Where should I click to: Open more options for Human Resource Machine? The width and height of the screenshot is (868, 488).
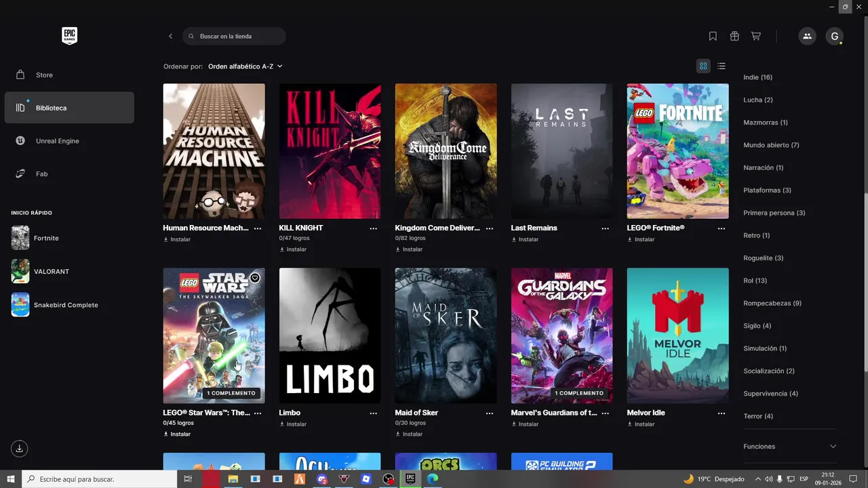click(258, 228)
